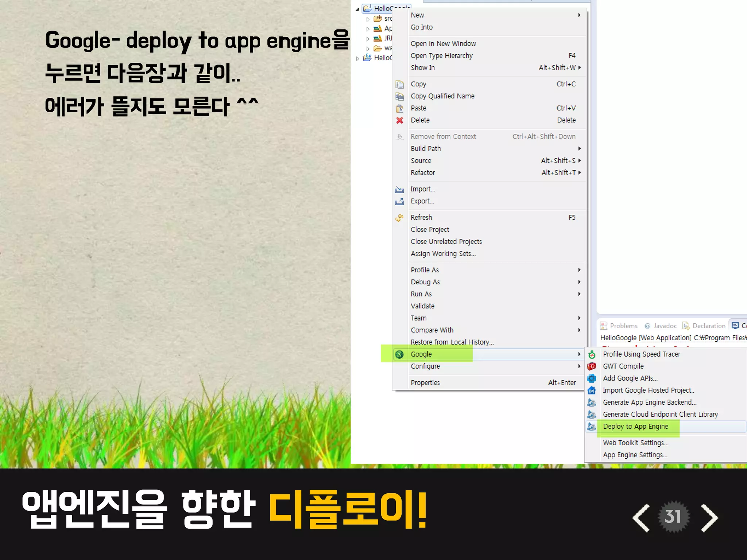Click the Cloud Endpoint Client Library icon
Screen dimensions: 747x560
(592, 415)
